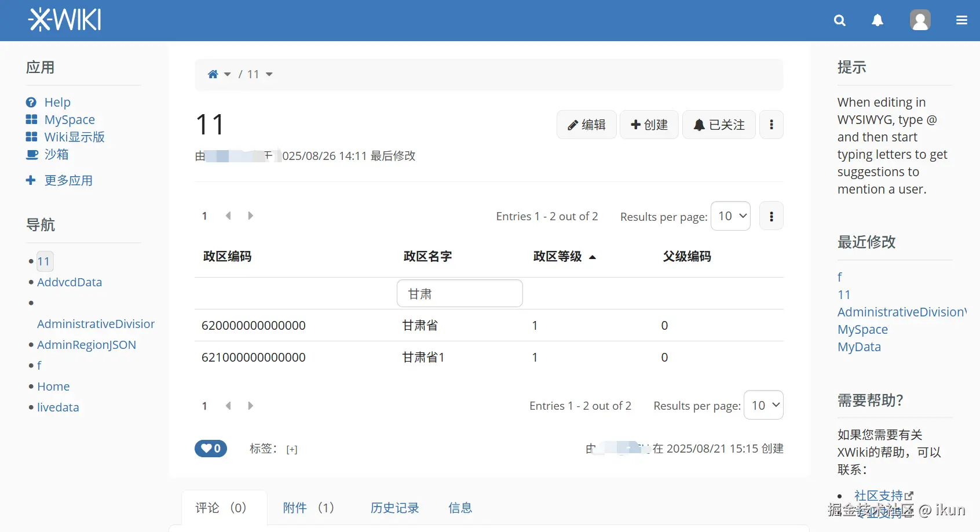Expand the breadcrumb chevron next to 11
This screenshot has width=980, height=532.
click(x=269, y=74)
